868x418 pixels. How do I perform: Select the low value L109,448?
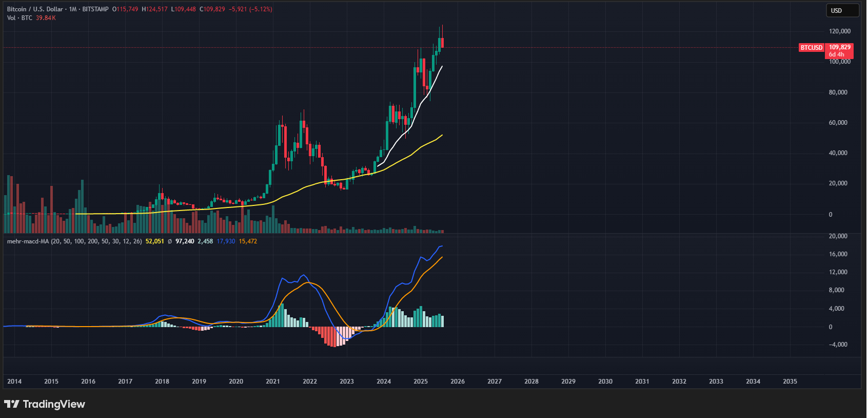click(x=184, y=9)
